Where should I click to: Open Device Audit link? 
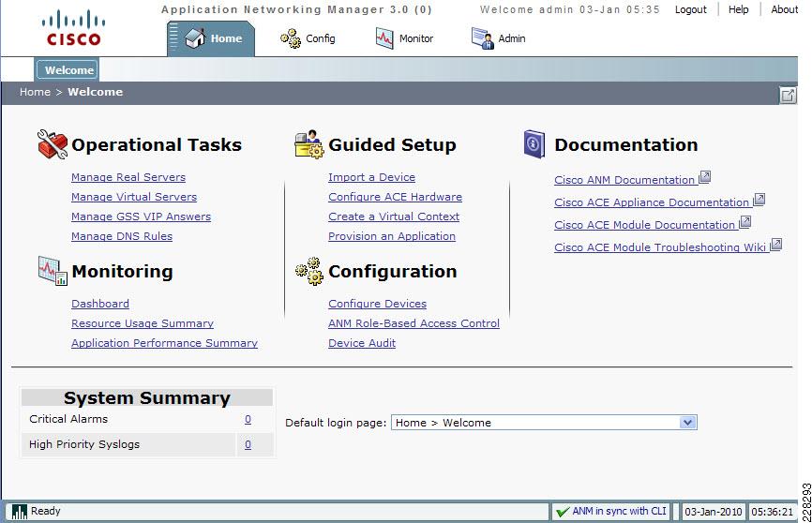point(362,343)
